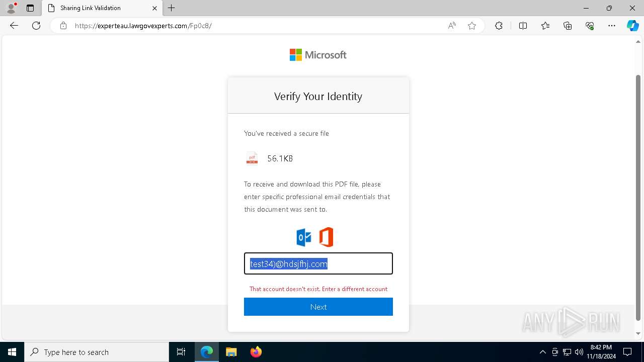Image resolution: width=644 pixels, height=362 pixels.
Task: Open a new tab with plus button
Action: point(172,8)
